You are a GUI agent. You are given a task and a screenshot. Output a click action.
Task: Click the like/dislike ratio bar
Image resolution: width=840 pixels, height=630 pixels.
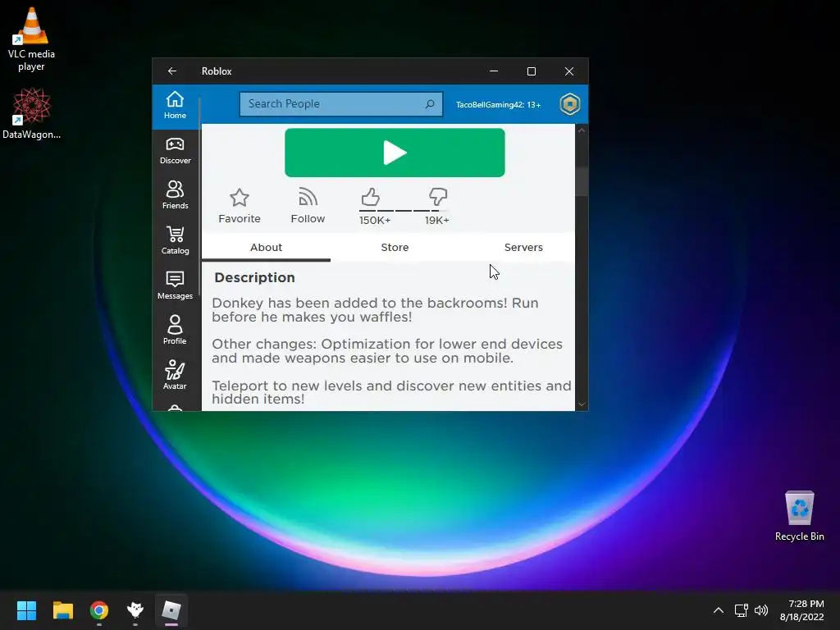[403, 211]
